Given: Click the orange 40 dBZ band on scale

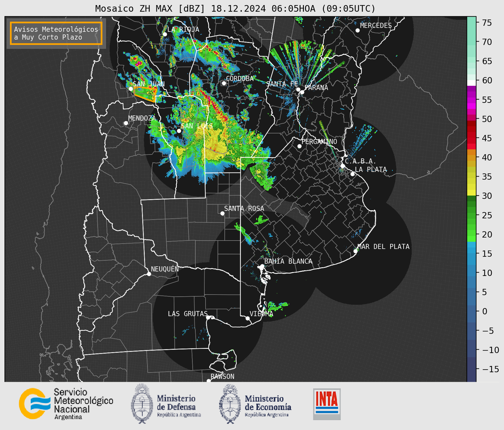Looking at the screenshot, I should pyautogui.click(x=471, y=158).
